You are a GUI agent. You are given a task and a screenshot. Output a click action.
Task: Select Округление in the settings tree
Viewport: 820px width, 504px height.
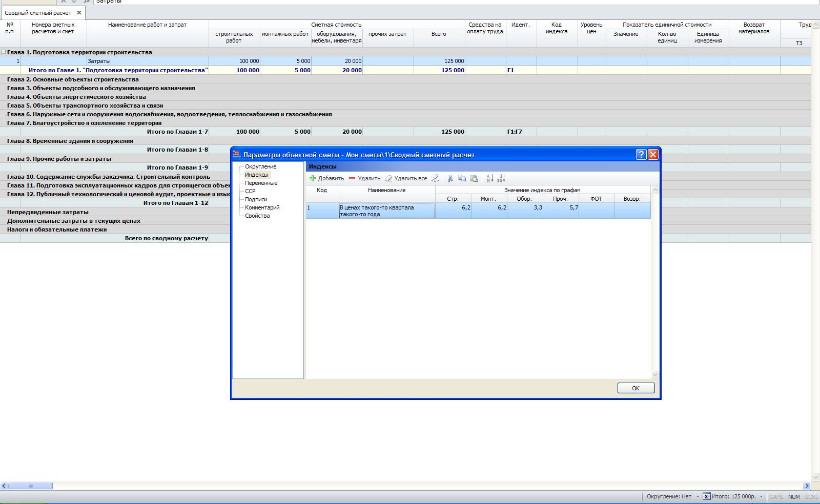pyautogui.click(x=260, y=166)
